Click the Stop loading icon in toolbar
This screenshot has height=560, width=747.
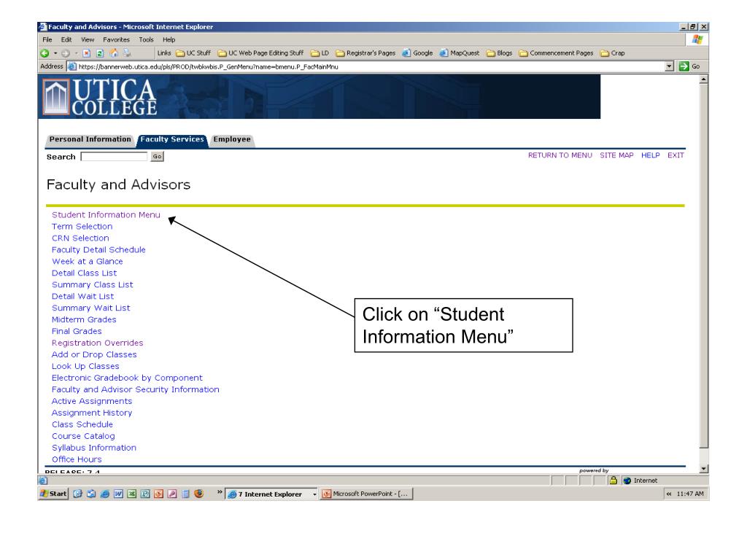click(86, 53)
